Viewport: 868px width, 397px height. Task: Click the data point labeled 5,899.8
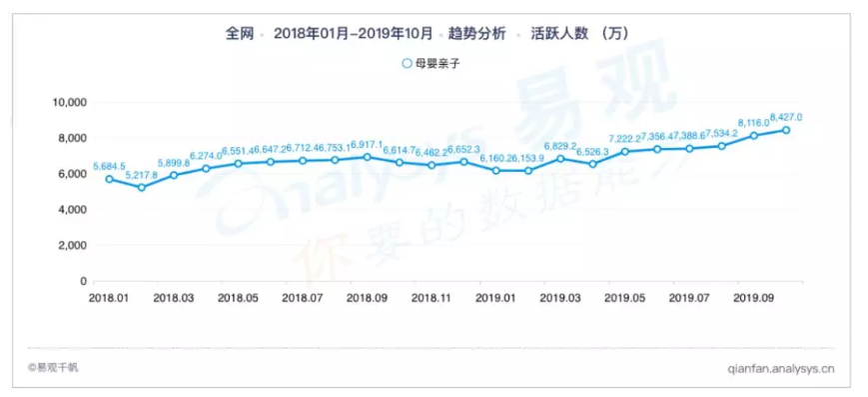(x=174, y=175)
